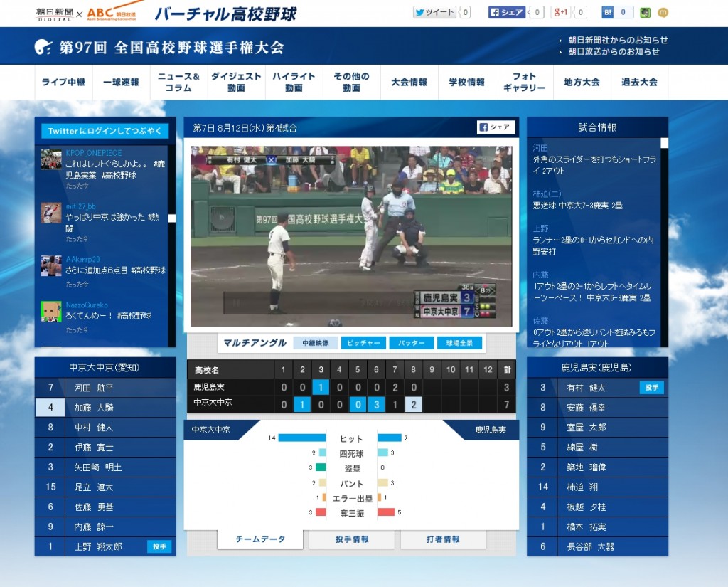Image resolution: width=728 pixels, height=587 pixels.
Task: Select pitcher 有村 健太 in lineup
Action: (597, 388)
